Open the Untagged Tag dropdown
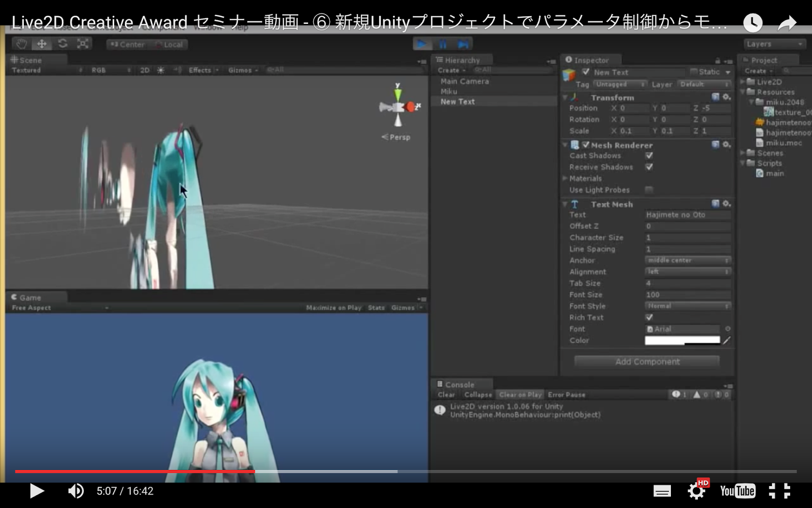 tap(620, 84)
